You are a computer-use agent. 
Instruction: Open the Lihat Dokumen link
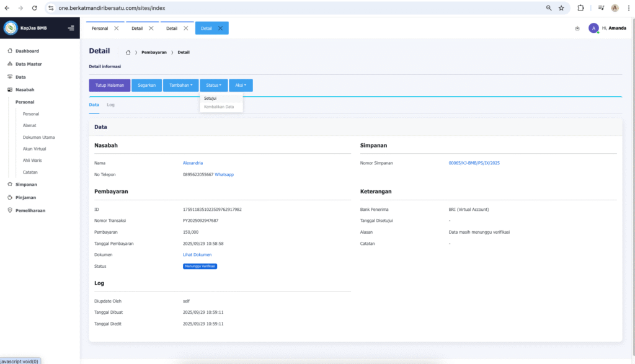pos(197,255)
